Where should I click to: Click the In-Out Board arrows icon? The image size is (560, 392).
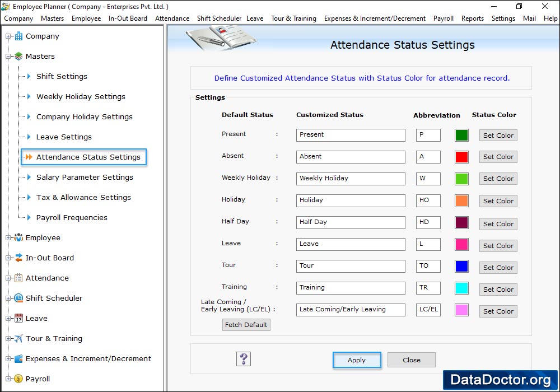(x=18, y=258)
